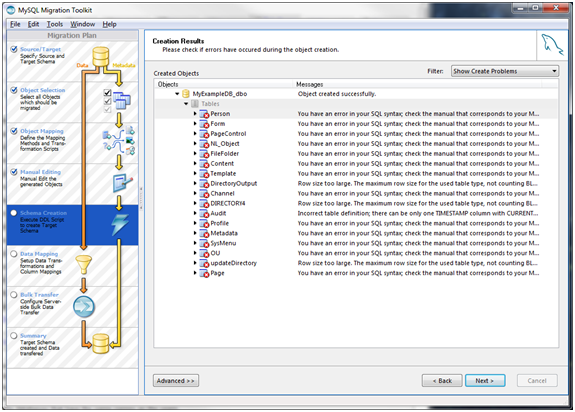Expand the DirectoryOutput table row

(195, 183)
